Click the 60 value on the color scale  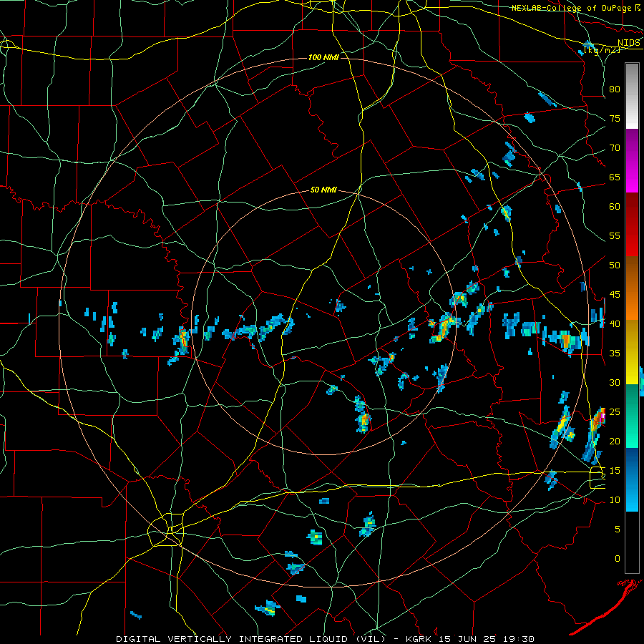(615, 207)
